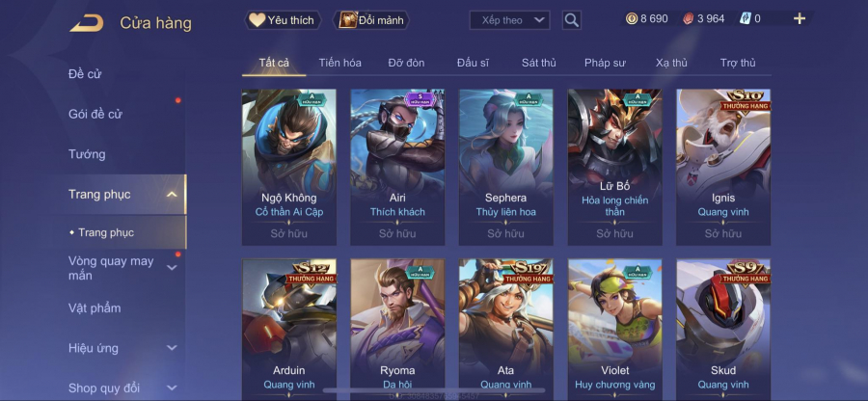
Task: Expand the Vòng quay may mắn menu
Action: pos(172,268)
